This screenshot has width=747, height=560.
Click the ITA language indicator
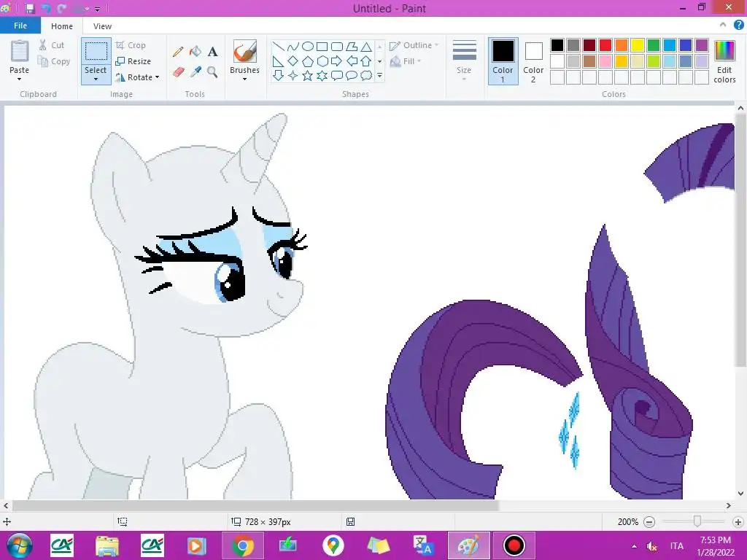point(676,545)
